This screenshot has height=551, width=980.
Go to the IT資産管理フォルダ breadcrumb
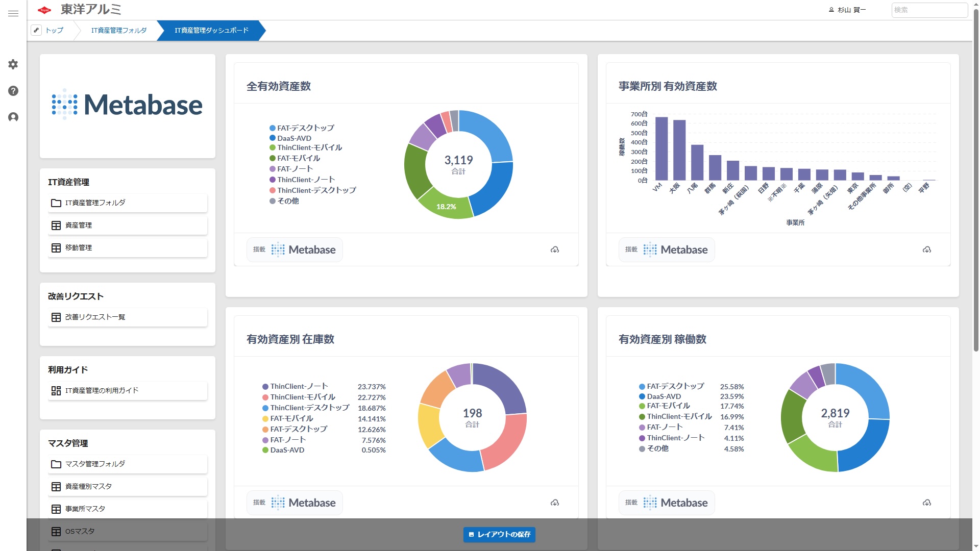click(x=119, y=30)
